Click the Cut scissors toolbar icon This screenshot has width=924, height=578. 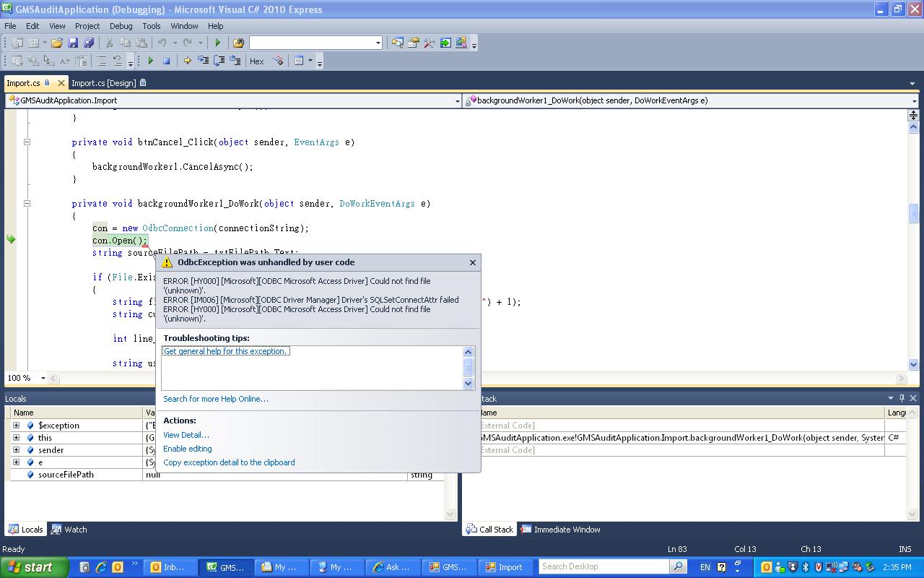click(110, 43)
